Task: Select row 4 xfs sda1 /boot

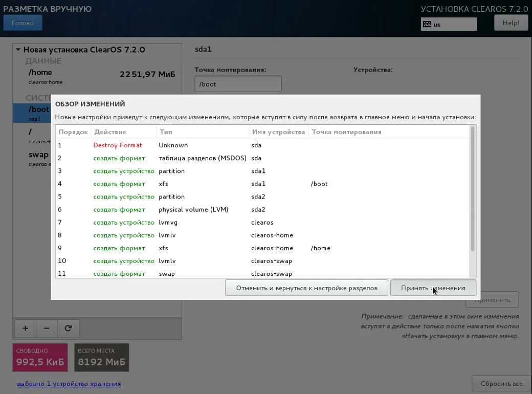Action: pyautogui.click(x=262, y=184)
